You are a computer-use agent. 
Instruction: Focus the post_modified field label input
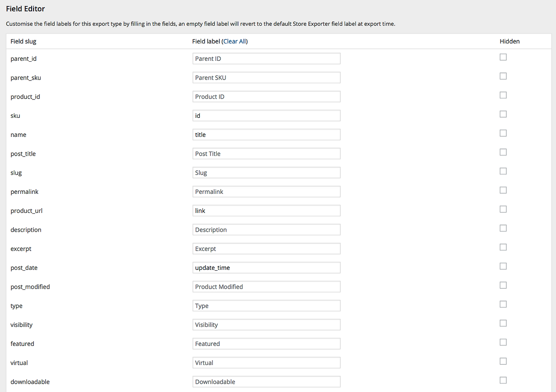pos(266,287)
